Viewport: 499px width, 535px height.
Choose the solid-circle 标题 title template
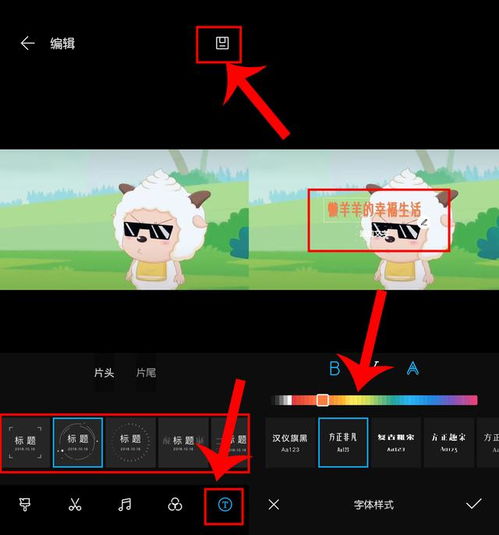click(x=78, y=443)
